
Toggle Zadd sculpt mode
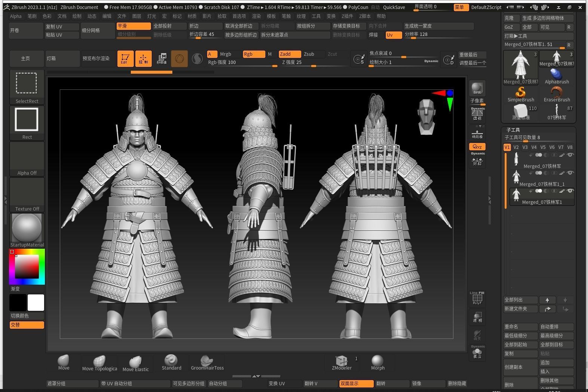(x=290, y=54)
